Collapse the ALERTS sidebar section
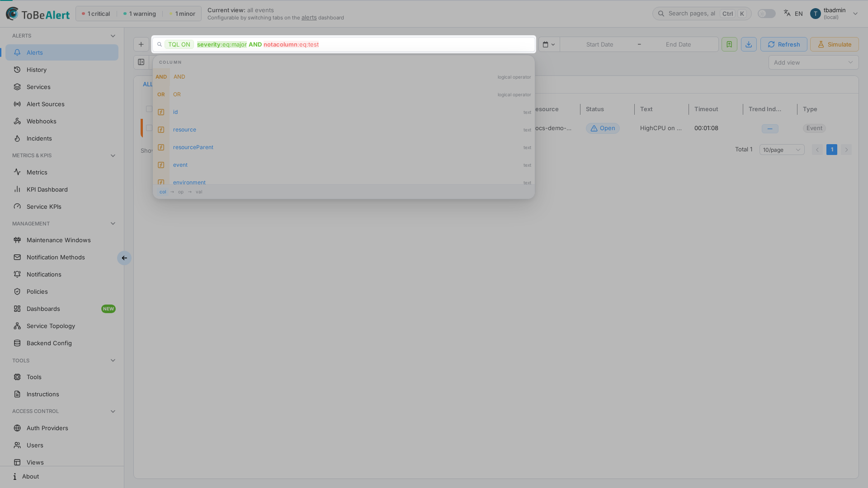Viewport: 868px width, 488px height. tap(113, 36)
